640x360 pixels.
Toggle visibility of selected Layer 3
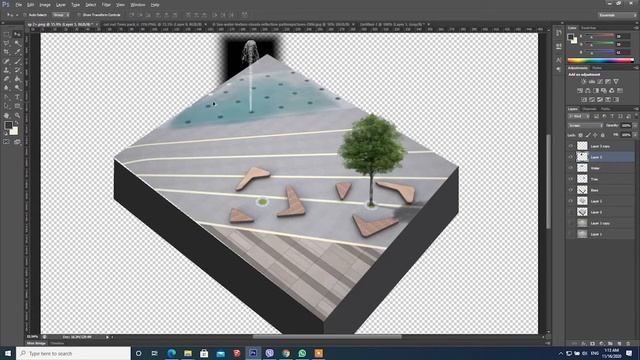(571, 157)
